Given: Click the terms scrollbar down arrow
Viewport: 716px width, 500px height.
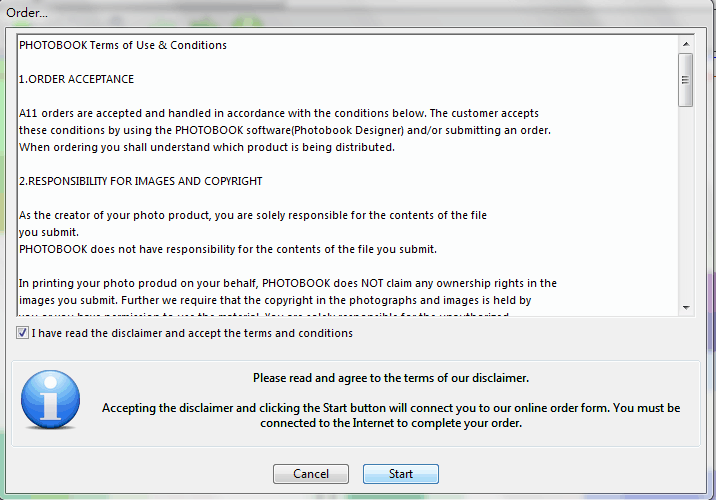Looking at the screenshot, I should pos(686,308).
